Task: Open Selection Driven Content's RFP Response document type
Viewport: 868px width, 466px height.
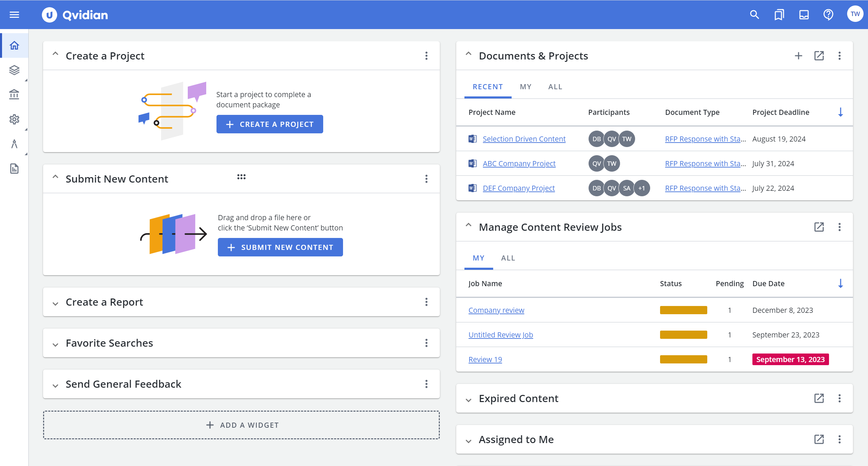Action: pos(705,139)
